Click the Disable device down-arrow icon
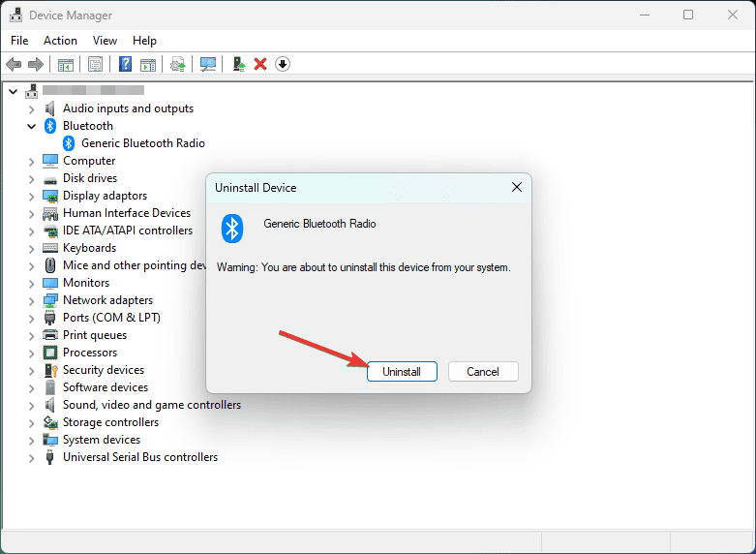Viewport: 756px width, 554px height. coord(283,64)
